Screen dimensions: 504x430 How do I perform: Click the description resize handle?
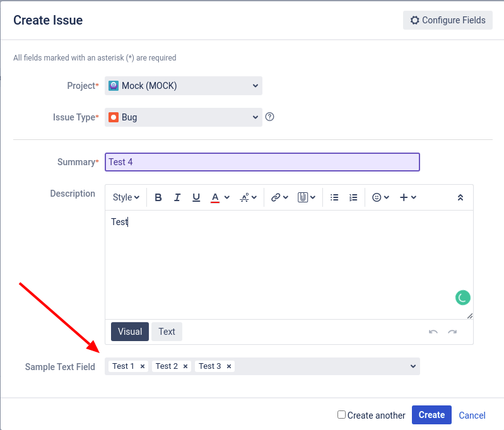tap(469, 317)
